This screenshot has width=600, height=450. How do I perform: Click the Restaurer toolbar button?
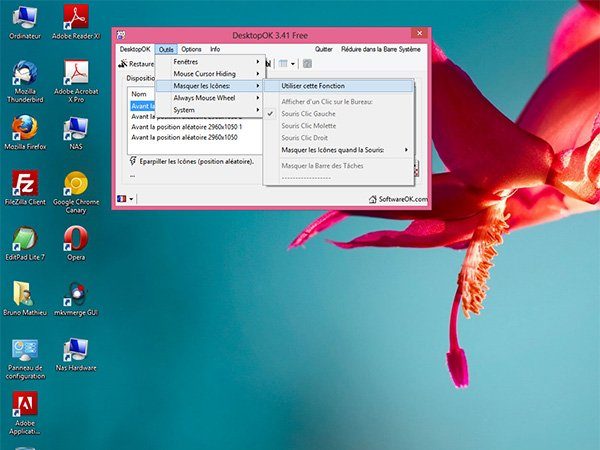136,64
